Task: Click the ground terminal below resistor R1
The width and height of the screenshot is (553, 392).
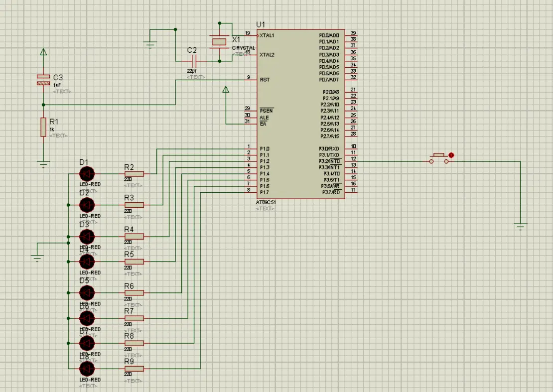Action: 43,163
